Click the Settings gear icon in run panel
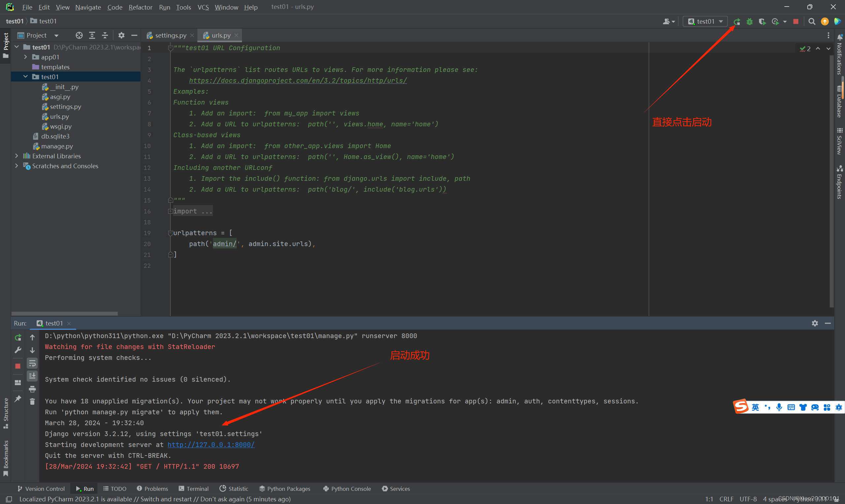Image resolution: width=845 pixels, height=504 pixels. pyautogui.click(x=815, y=323)
